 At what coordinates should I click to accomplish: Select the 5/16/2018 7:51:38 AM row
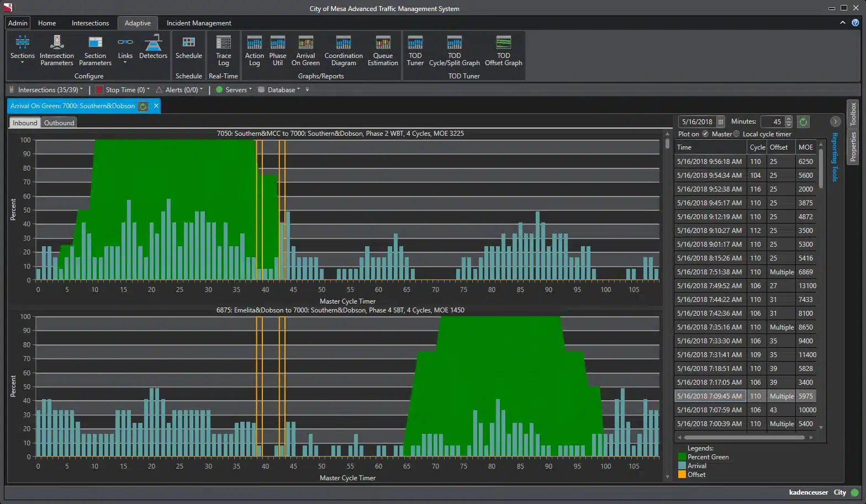click(710, 272)
